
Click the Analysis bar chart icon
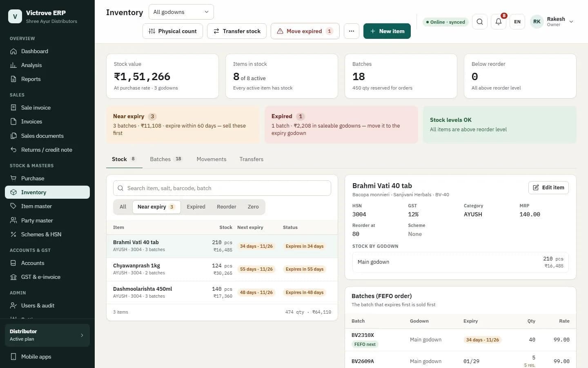[x=13, y=65]
